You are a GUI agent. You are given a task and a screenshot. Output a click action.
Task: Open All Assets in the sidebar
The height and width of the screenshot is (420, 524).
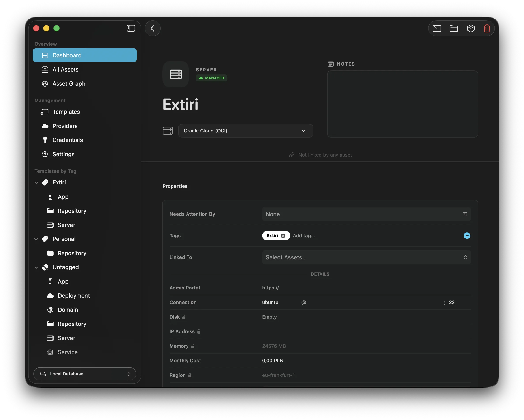(x=85, y=70)
